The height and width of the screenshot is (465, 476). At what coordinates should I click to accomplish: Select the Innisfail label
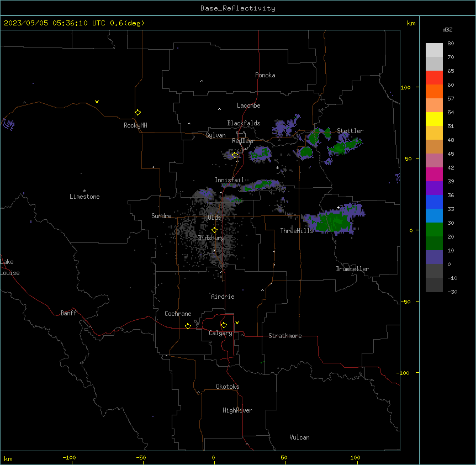coord(229,180)
